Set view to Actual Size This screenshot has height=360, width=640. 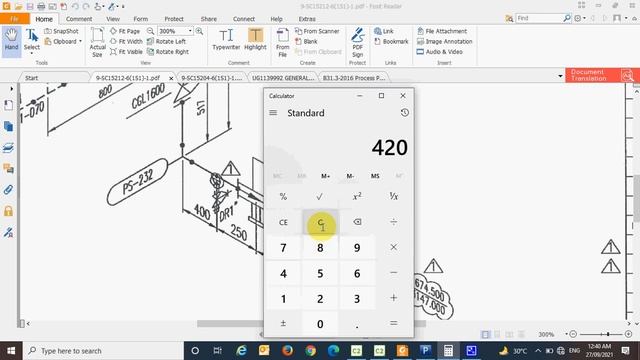[98, 42]
